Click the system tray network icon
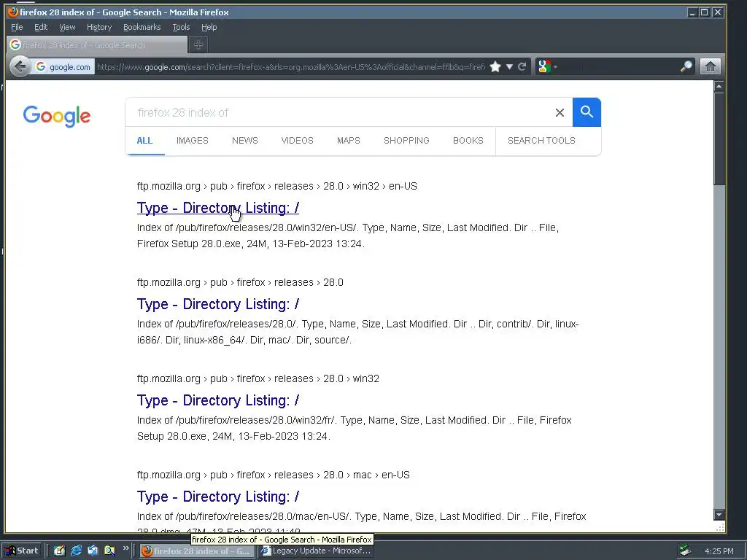Viewport: 747px width, 560px height. [x=685, y=551]
